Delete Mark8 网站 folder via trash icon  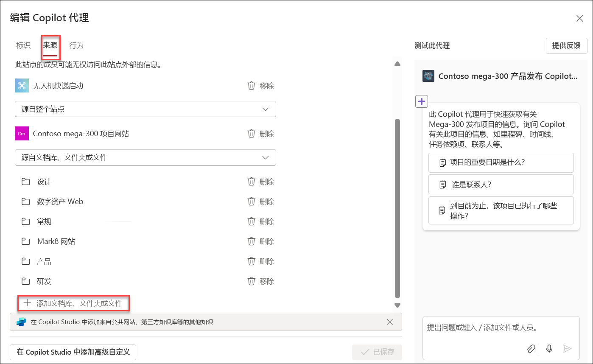coord(252,241)
